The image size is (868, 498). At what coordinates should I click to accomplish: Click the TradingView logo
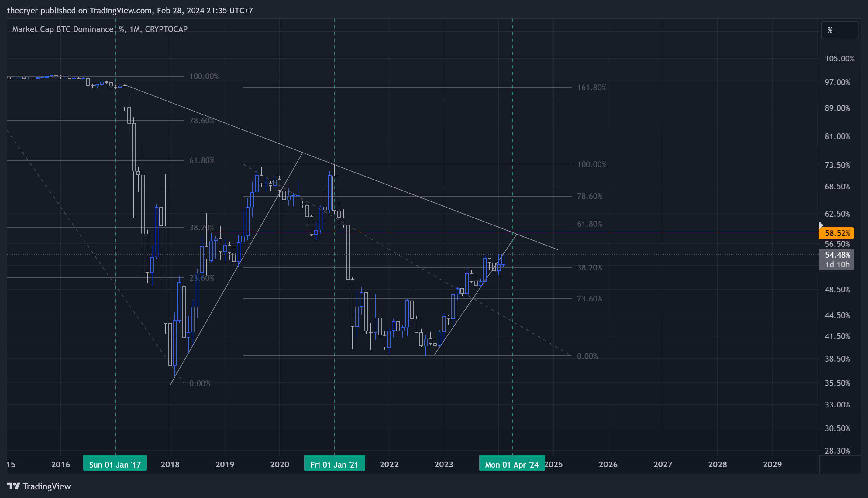click(x=39, y=486)
